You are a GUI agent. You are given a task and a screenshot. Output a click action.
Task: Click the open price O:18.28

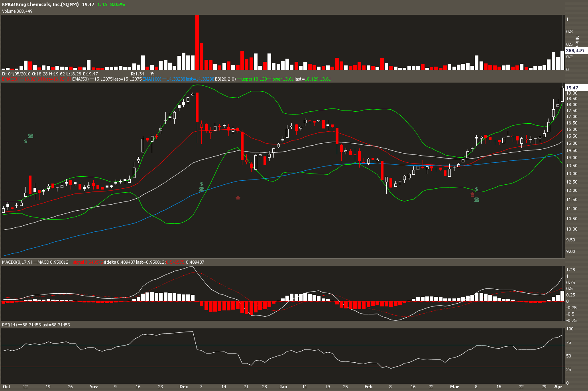click(x=40, y=74)
